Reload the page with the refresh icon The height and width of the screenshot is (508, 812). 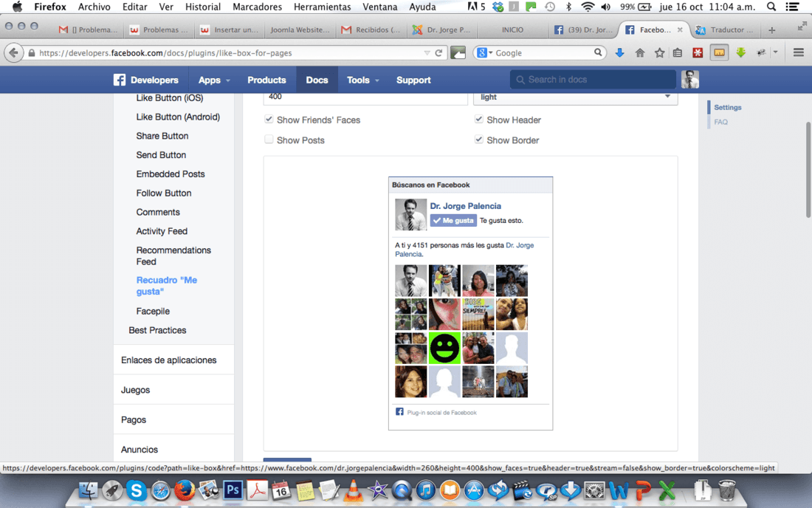point(438,53)
